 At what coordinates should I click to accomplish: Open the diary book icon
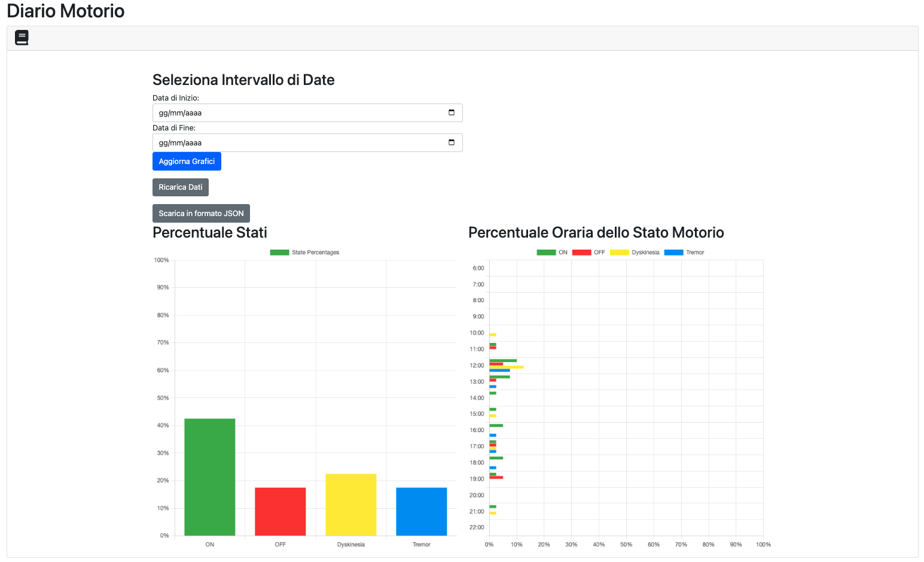click(x=22, y=38)
